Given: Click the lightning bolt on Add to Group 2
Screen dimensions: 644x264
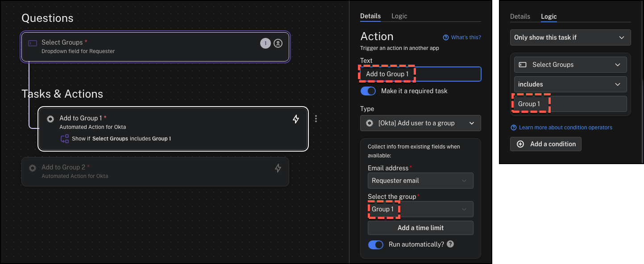Looking at the screenshot, I should (x=278, y=168).
